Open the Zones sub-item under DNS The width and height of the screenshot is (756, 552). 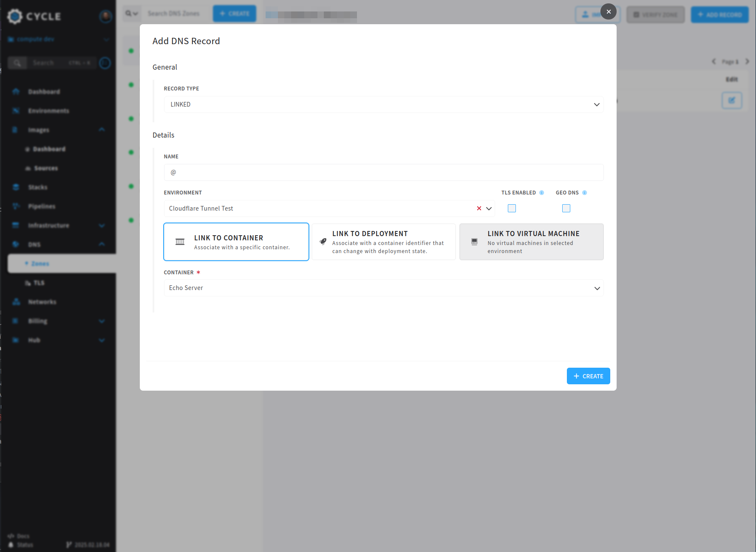(62, 264)
